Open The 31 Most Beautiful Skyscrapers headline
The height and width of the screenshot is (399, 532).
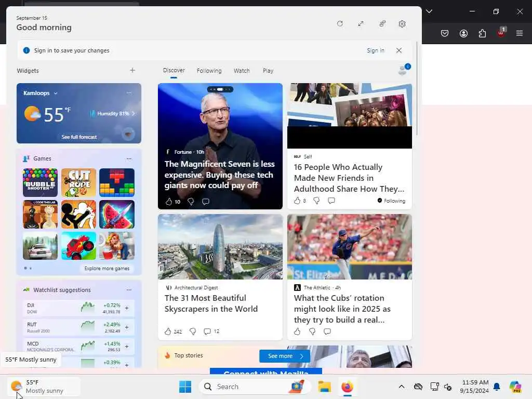coord(211,303)
